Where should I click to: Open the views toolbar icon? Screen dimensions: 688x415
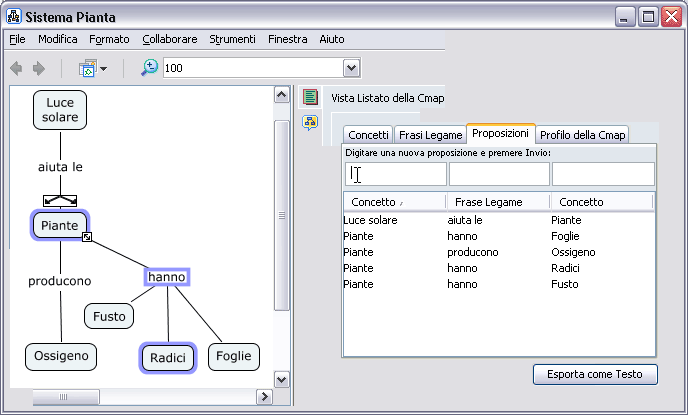click(87, 68)
